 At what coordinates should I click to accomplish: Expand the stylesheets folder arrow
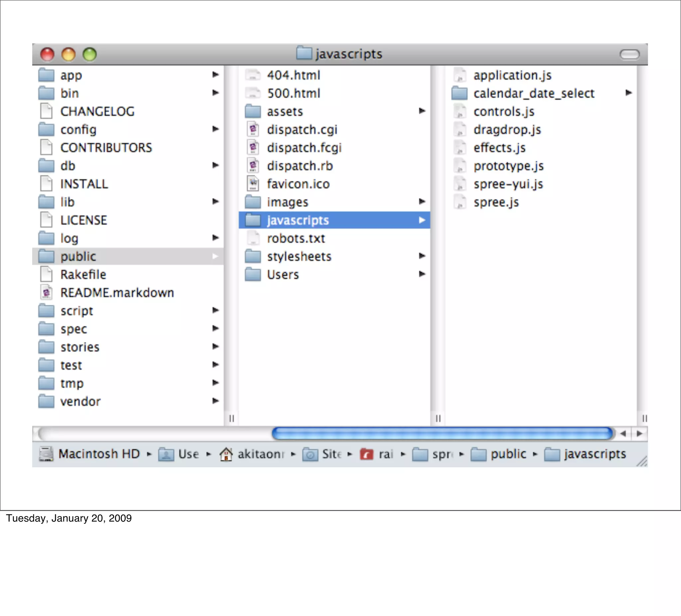[422, 256]
